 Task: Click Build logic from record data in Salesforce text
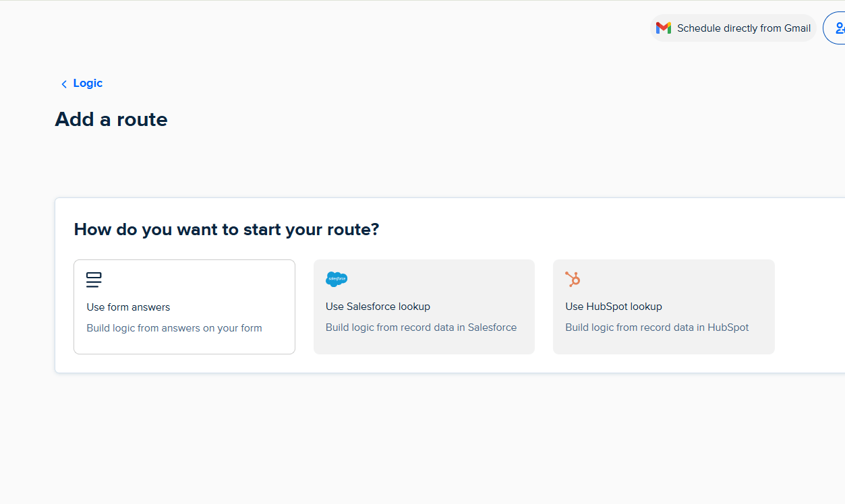point(421,327)
